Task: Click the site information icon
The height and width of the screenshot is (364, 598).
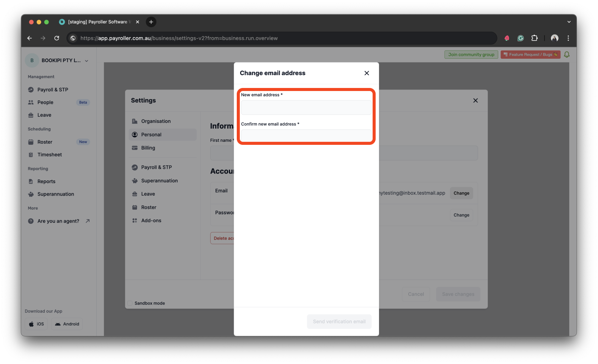Action: [73, 38]
